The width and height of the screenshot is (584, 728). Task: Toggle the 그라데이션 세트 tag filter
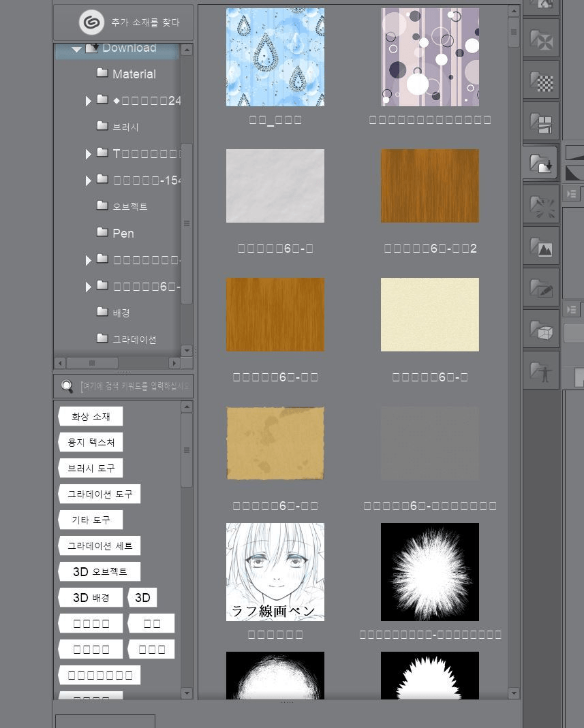coord(99,546)
